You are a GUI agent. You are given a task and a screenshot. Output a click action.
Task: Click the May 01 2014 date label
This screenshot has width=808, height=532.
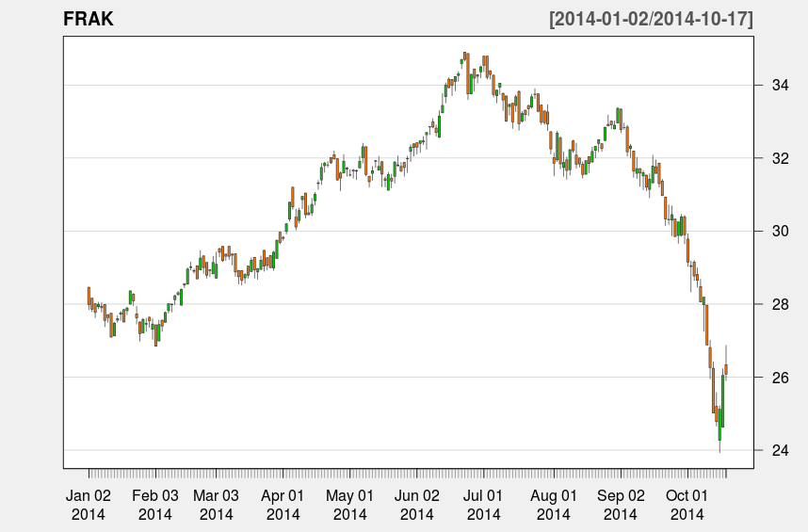point(349,505)
